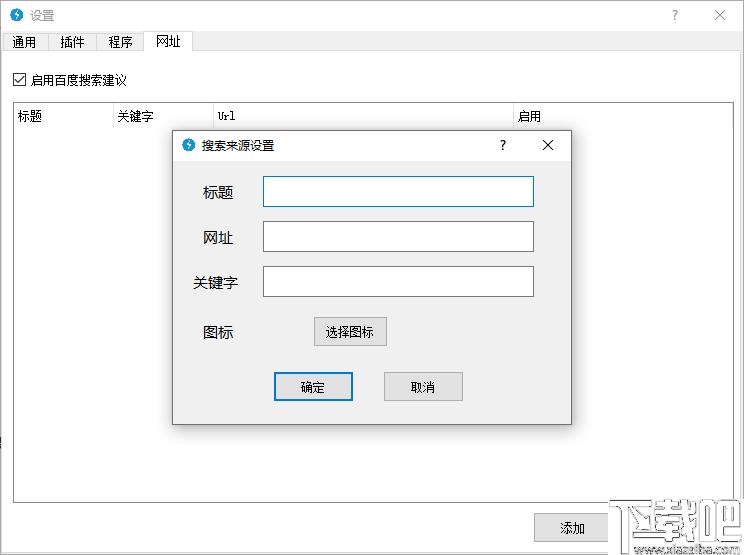The image size is (744, 555).
Task: Click the 添加 button in settings window
Action: click(x=572, y=527)
